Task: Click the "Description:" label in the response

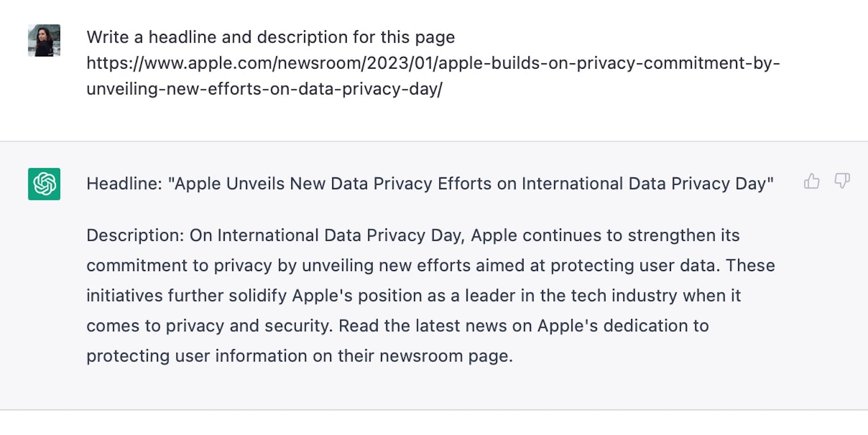Action: pos(135,235)
